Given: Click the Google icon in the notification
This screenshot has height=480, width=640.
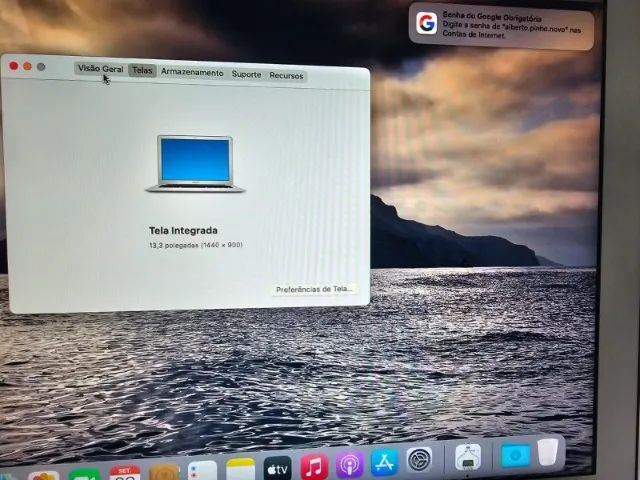Looking at the screenshot, I should pos(427,23).
